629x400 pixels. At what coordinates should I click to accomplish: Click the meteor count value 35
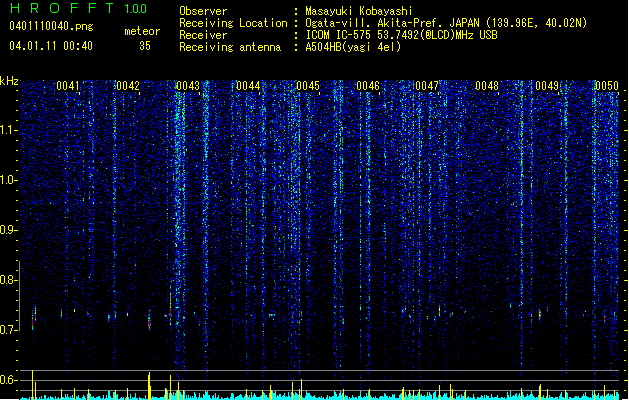(145, 46)
